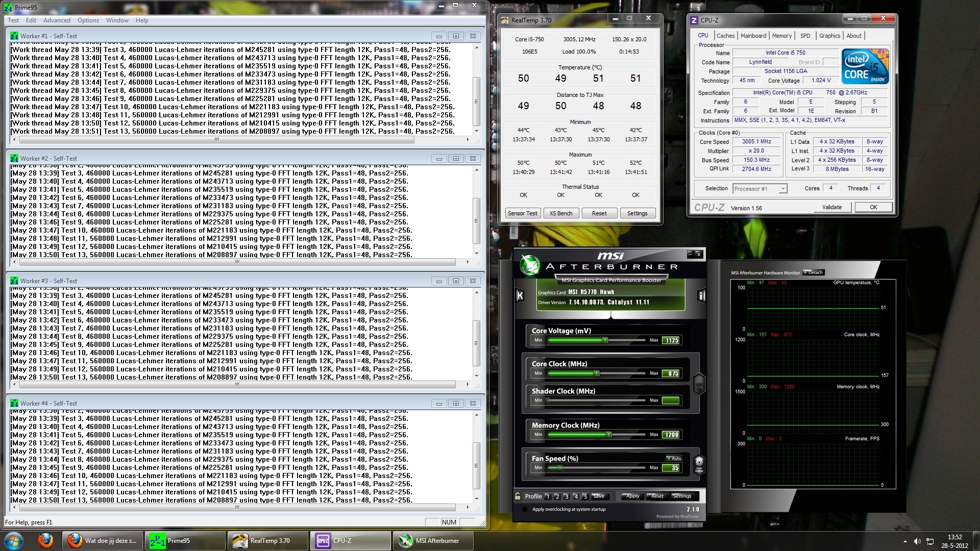Click the volume speaker tray icon
This screenshot has height=551, width=980.
917,541
